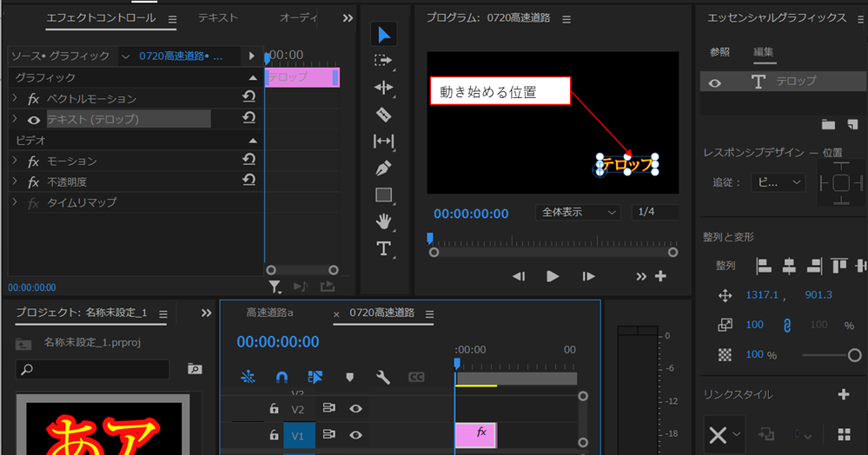The height and width of the screenshot is (455, 868).
Task: Open the 全体表示 zoom level dropdown
Action: pos(578,213)
